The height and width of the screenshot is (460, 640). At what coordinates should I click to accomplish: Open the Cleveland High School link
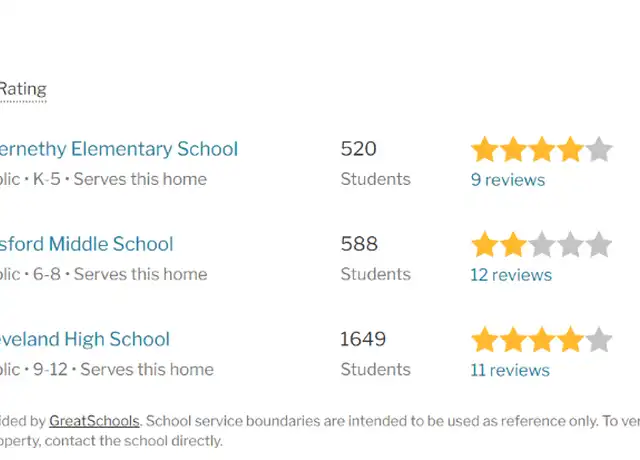point(84,339)
